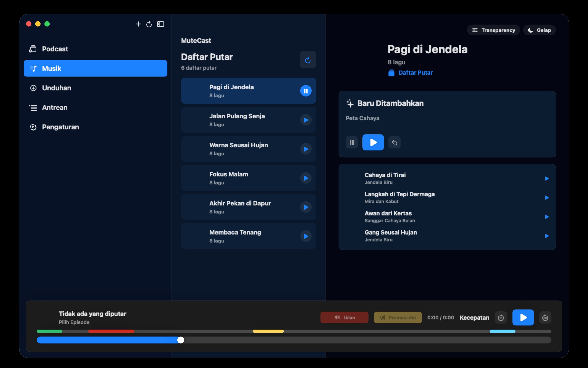Click the red segment on the marker bar
The width and height of the screenshot is (588, 368).
[x=111, y=331]
